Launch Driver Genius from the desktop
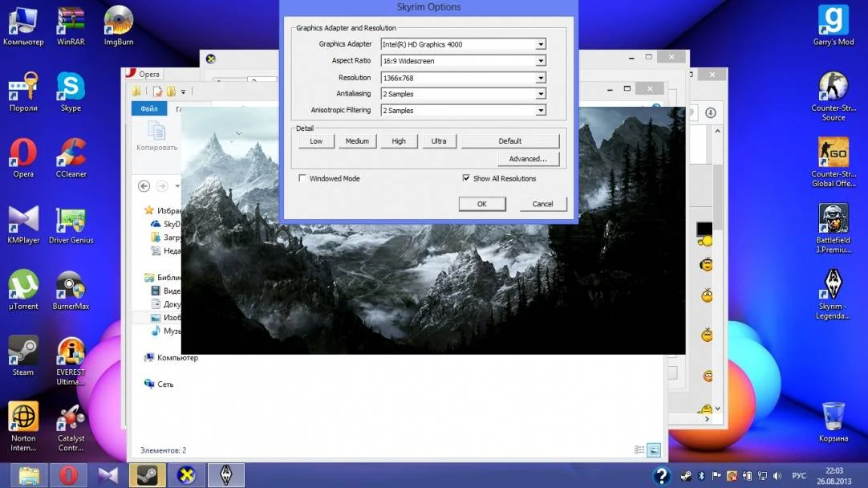The height and width of the screenshot is (488, 868). click(71, 224)
